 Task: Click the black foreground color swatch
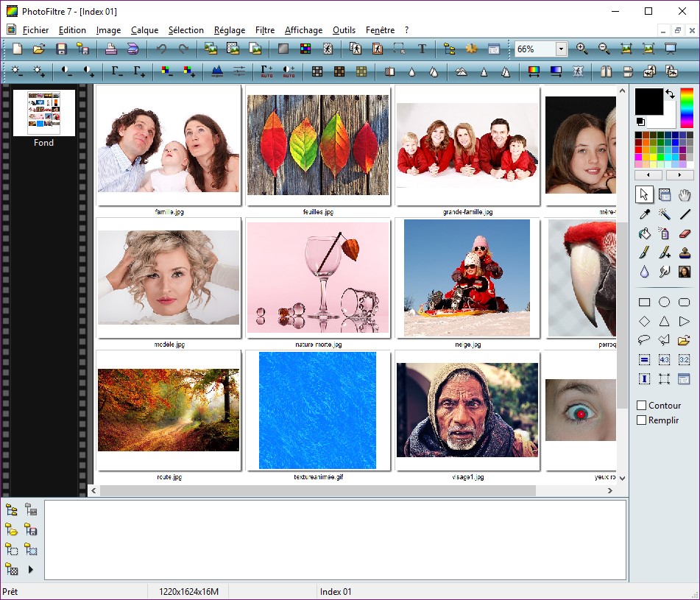click(x=648, y=101)
